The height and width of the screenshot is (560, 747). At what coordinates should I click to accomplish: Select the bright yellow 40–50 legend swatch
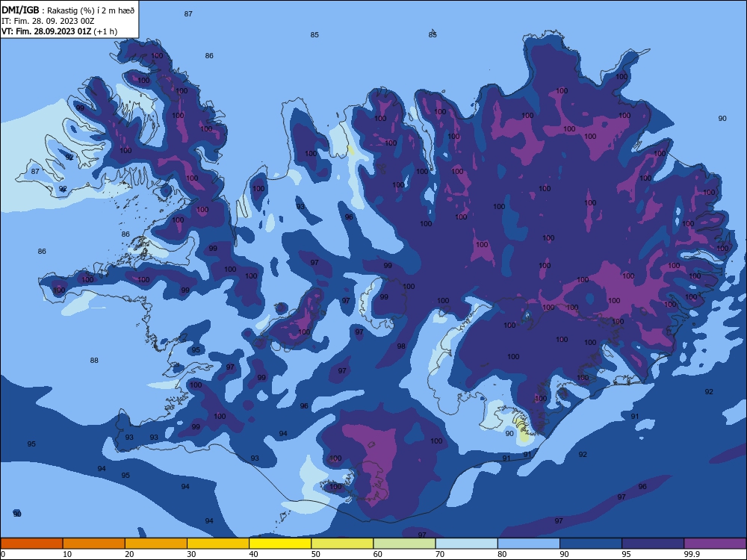pos(280,544)
